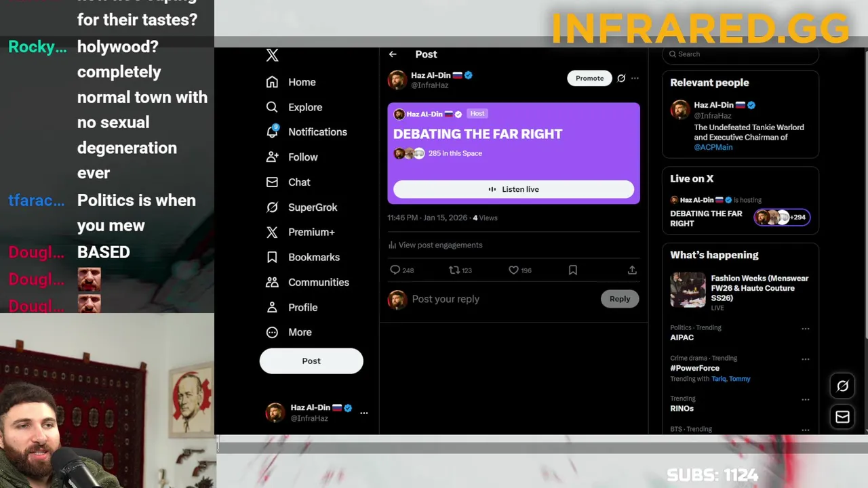This screenshot has height=488, width=868.
Task: Bookmark the post via bookmark icon
Action: 573,270
